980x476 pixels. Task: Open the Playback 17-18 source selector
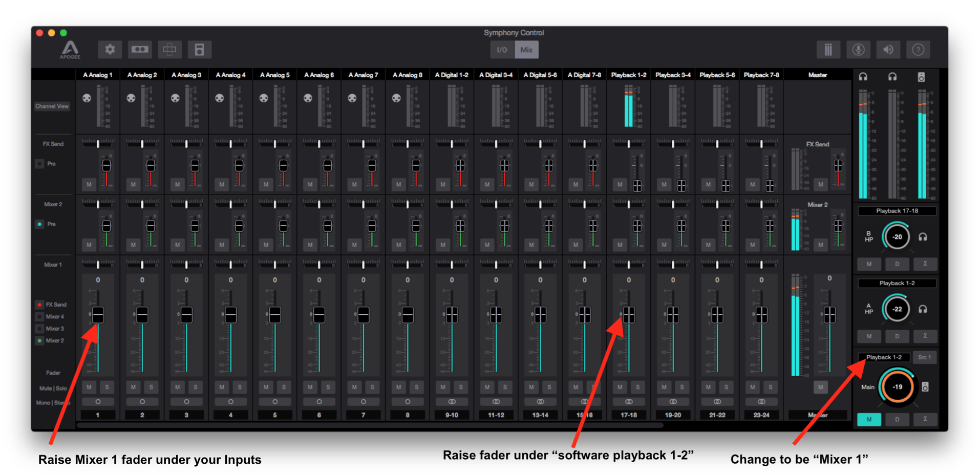(x=897, y=210)
